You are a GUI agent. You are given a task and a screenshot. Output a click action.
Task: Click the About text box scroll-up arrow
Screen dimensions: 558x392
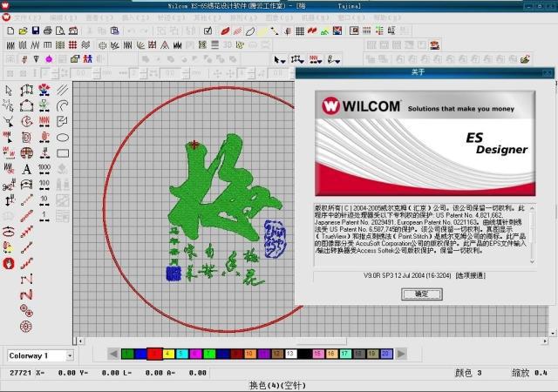pyautogui.click(x=532, y=208)
